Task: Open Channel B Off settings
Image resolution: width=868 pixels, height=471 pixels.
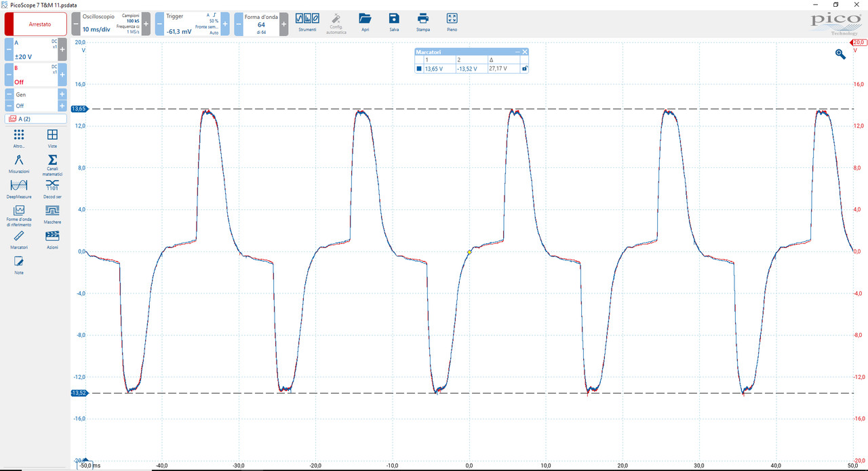Action: pyautogui.click(x=35, y=75)
